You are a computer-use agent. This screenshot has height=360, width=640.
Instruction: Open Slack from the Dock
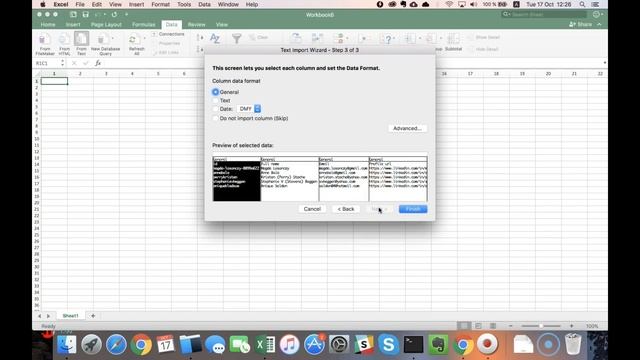(x=364, y=344)
